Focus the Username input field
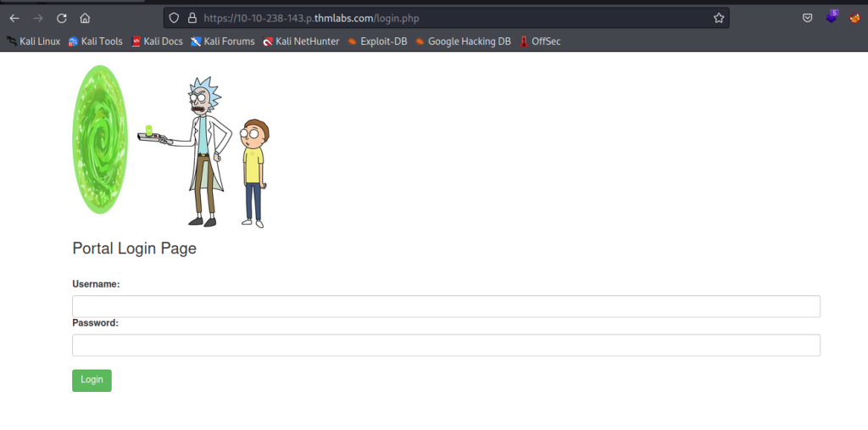 446,306
